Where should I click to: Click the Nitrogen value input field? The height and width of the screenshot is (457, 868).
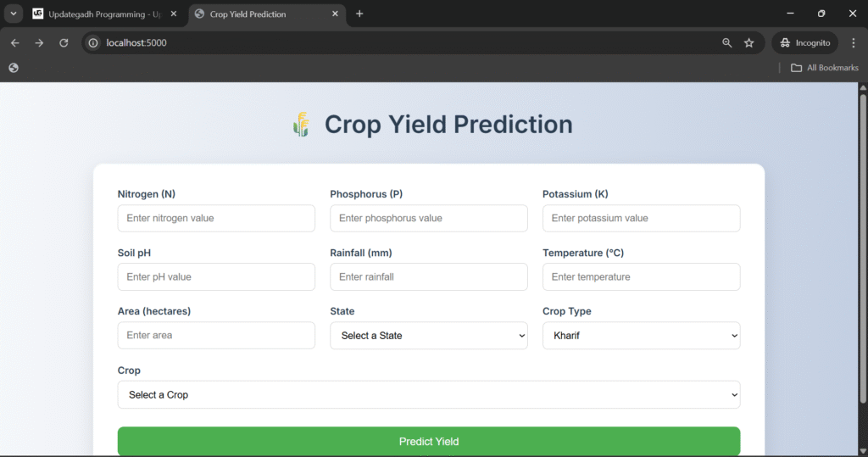[x=216, y=218]
